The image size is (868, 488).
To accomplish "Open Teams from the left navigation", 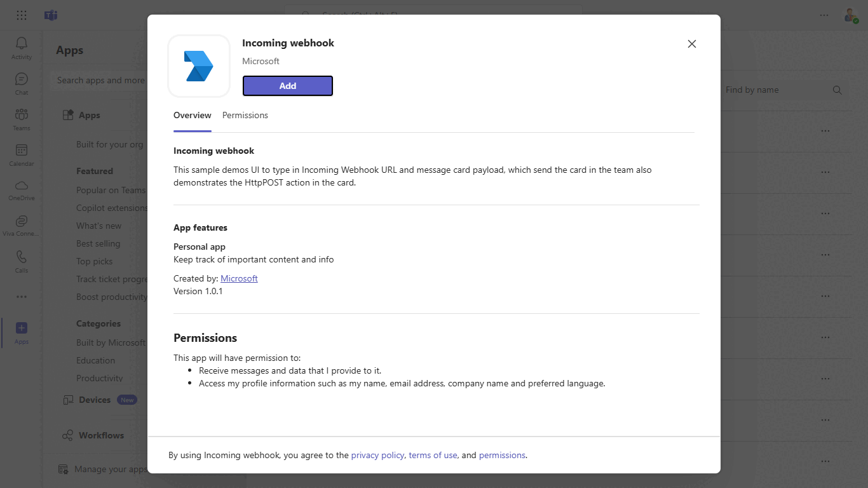I will 21,119.
